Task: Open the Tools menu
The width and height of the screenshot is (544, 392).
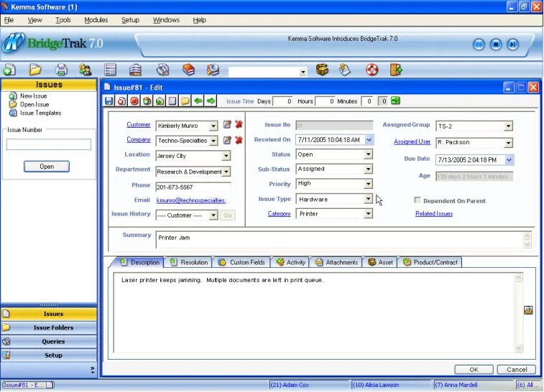Action: tap(63, 20)
